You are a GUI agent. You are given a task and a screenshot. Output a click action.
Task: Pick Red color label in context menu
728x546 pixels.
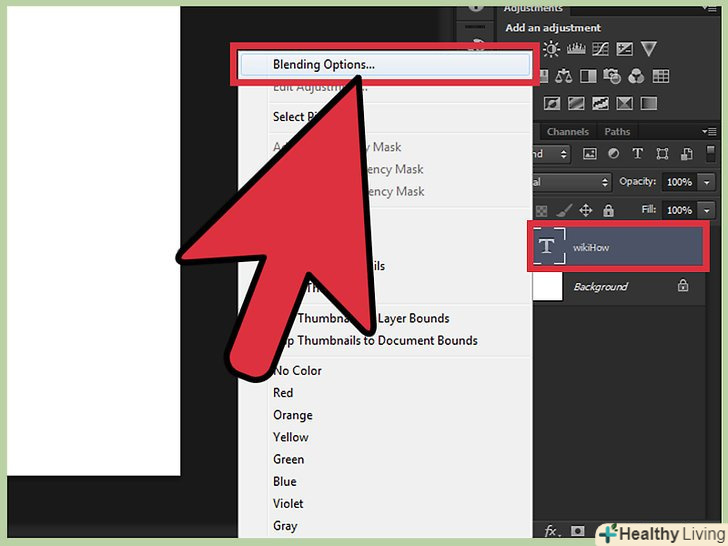point(283,393)
